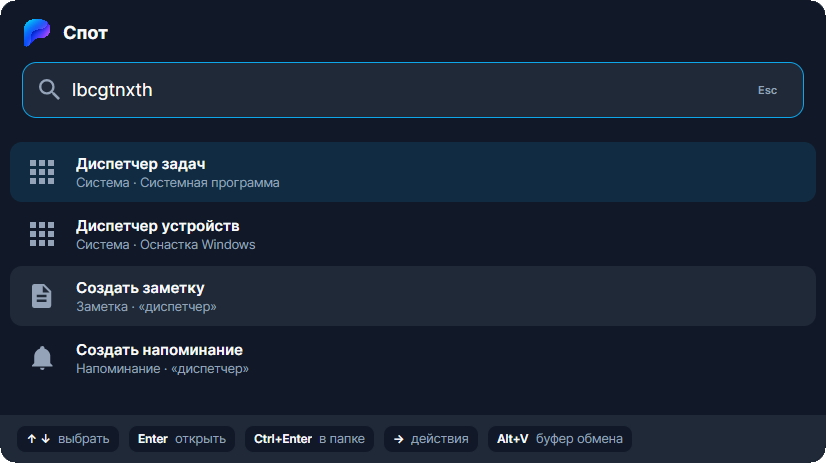The height and width of the screenshot is (463, 826).
Task: Click the document icon for Создать заметку
Action: coord(42,296)
